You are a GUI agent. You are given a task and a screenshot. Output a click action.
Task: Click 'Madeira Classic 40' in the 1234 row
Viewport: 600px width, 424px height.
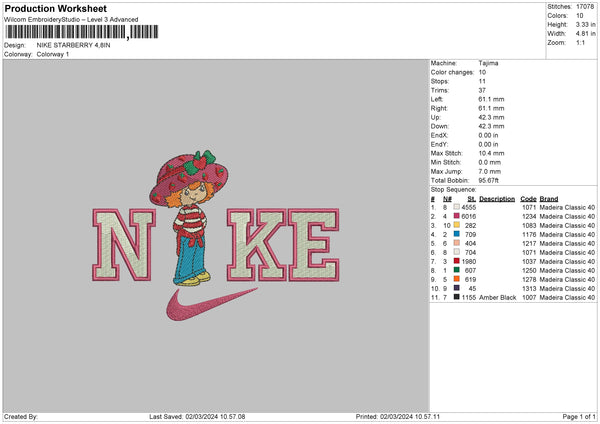click(x=567, y=216)
